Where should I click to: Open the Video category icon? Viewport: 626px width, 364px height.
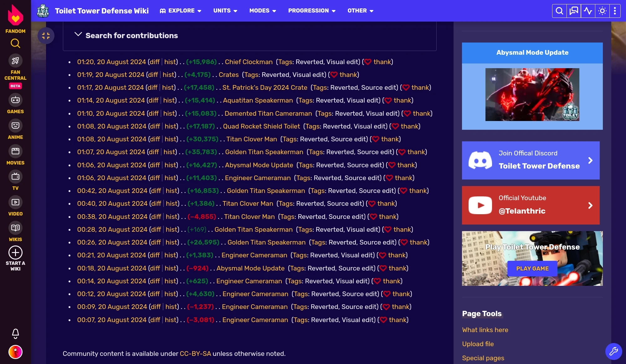[15, 202]
